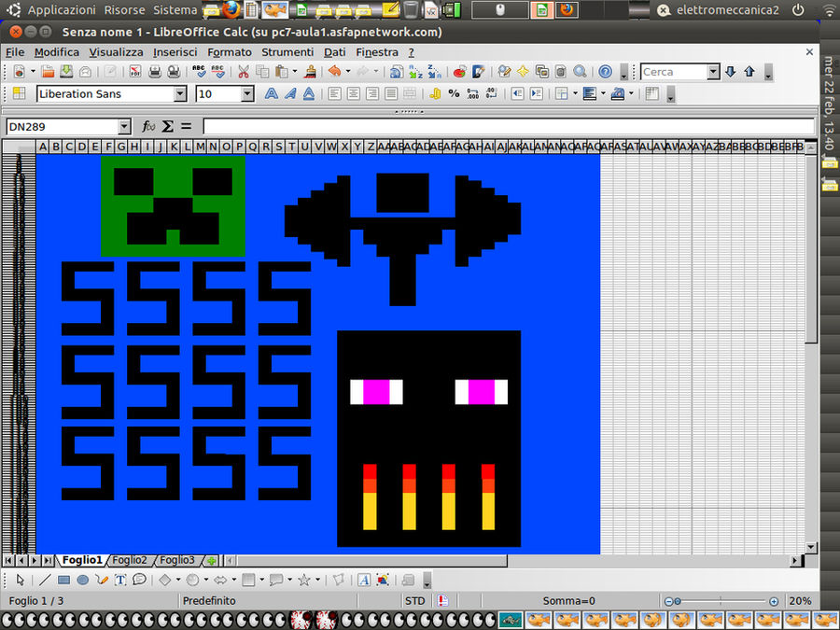Screen dimensions: 840x630
Task: Decrease the cell indent
Action: 517,93
